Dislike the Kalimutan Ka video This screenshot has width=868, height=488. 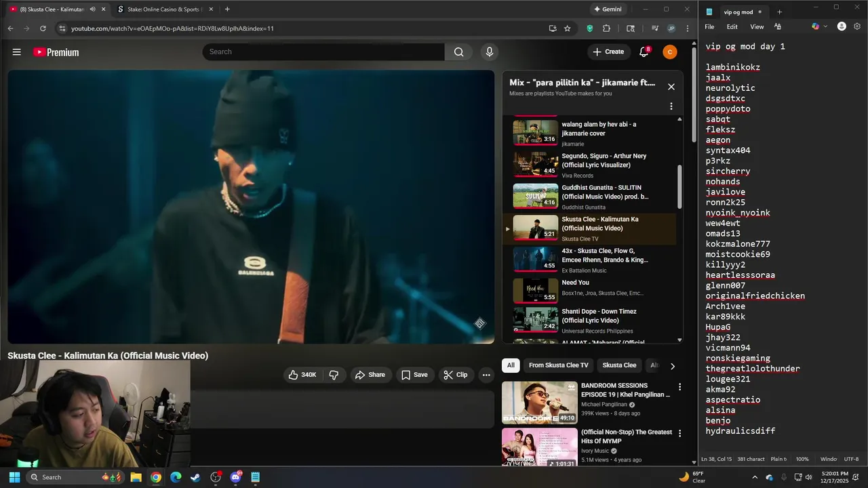click(334, 375)
